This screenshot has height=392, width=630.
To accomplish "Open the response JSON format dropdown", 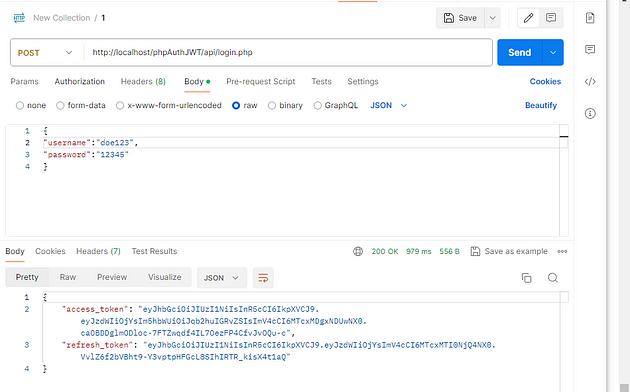I will 222,278.
